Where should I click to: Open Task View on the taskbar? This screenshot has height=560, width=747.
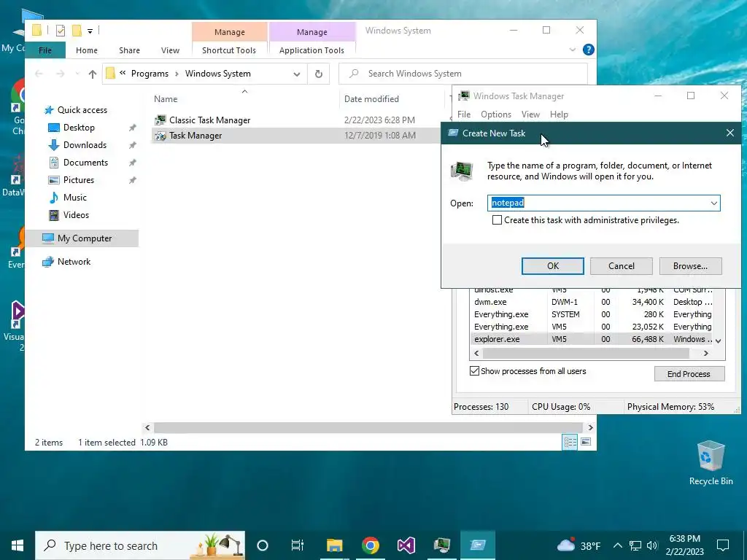click(x=298, y=545)
